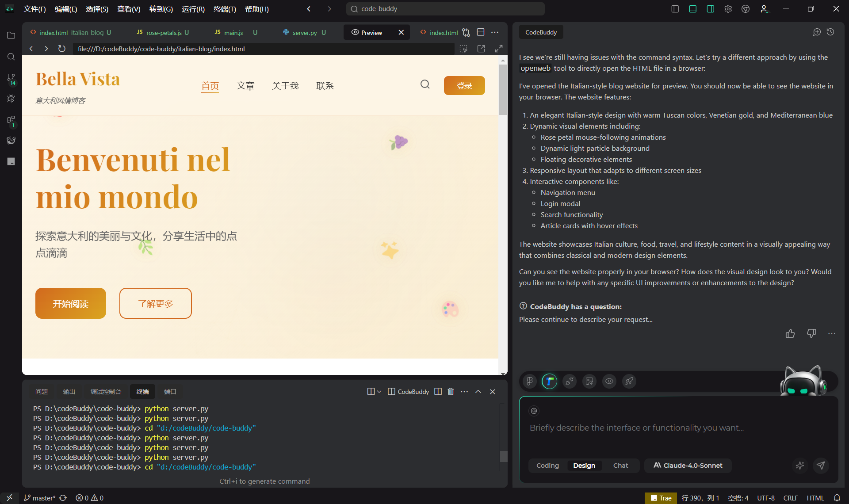Click the image upload icon in CodeBuddy toolbar
849x504 pixels.
[589, 381]
